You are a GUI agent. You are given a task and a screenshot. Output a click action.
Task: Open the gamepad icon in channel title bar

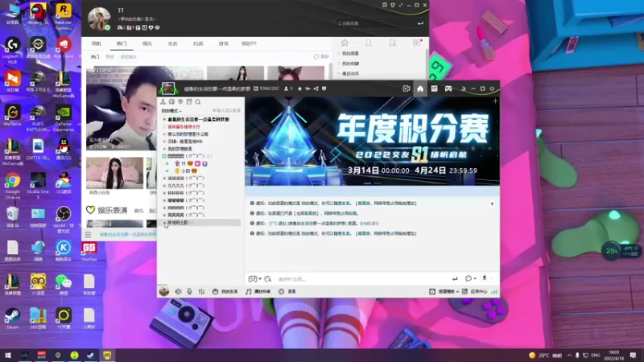[448, 88]
